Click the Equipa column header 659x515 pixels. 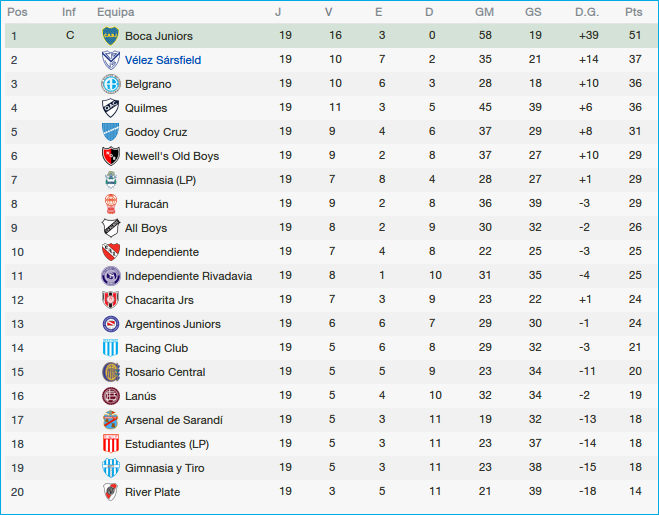[x=116, y=12]
